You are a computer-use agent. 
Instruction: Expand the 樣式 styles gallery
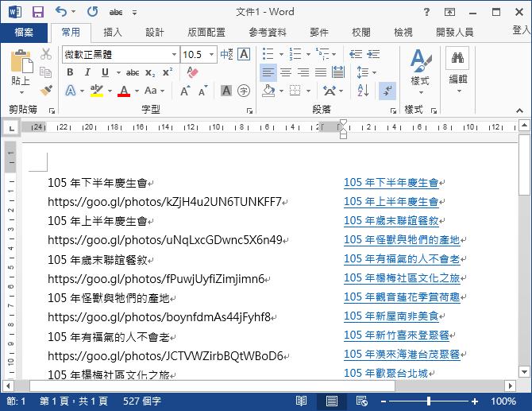coord(420,72)
